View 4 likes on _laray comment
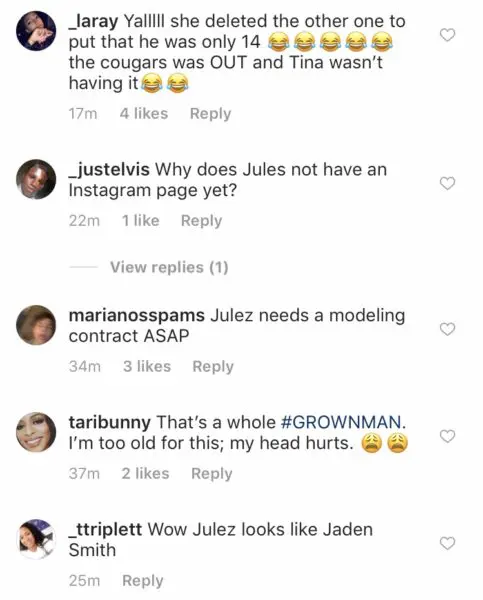The height and width of the screenshot is (600, 483). [144, 114]
